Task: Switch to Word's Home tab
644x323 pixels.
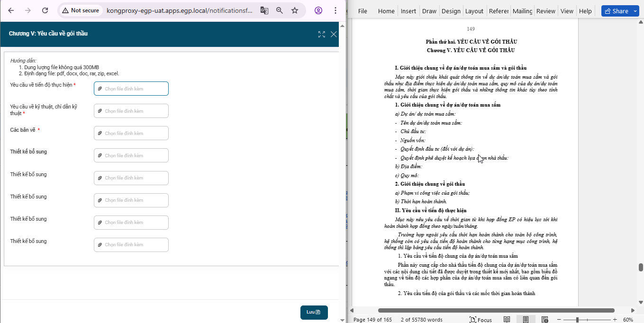Action: pyautogui.click(x=386, y=11)
